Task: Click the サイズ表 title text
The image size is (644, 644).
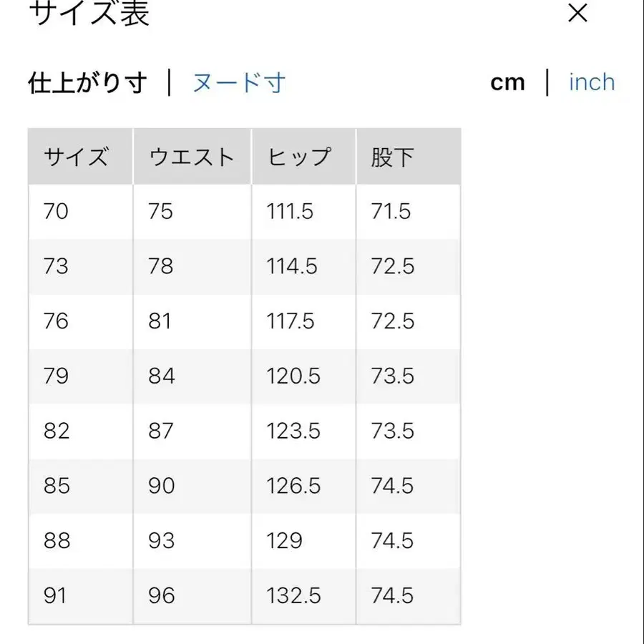Action: [x=89, y=14]
